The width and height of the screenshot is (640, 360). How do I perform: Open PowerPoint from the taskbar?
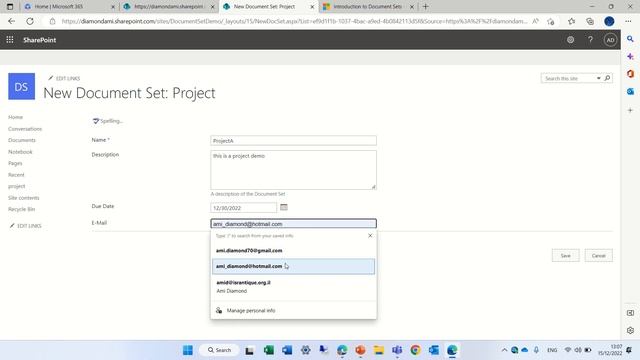(360, 350)
